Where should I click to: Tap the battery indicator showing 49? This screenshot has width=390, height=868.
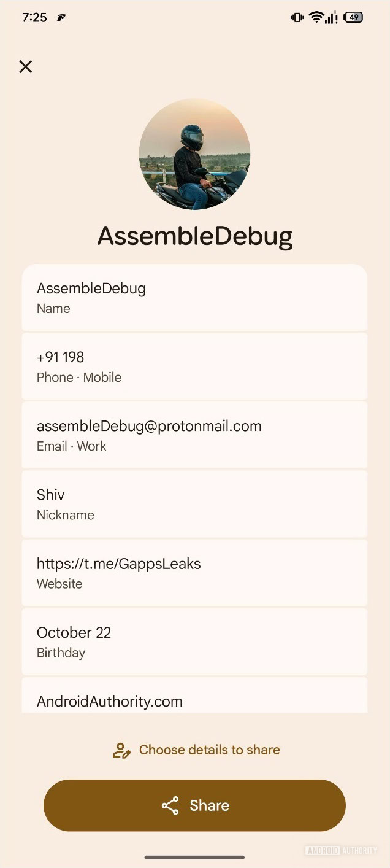point(353,17)
